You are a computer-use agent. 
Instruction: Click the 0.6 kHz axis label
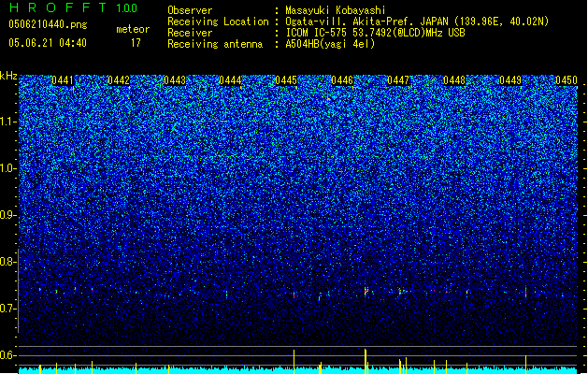pyautogui.click(x=8, y=355)
